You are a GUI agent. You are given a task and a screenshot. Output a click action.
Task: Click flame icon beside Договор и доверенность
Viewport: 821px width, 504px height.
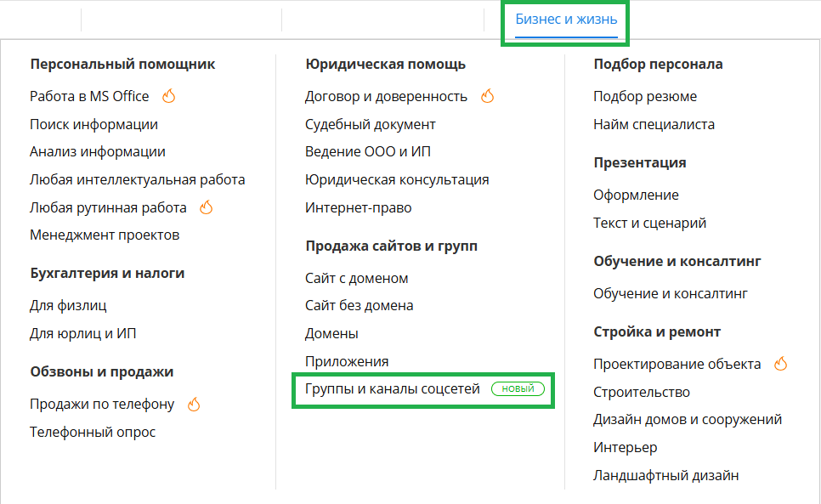click(x=487, y=96)
